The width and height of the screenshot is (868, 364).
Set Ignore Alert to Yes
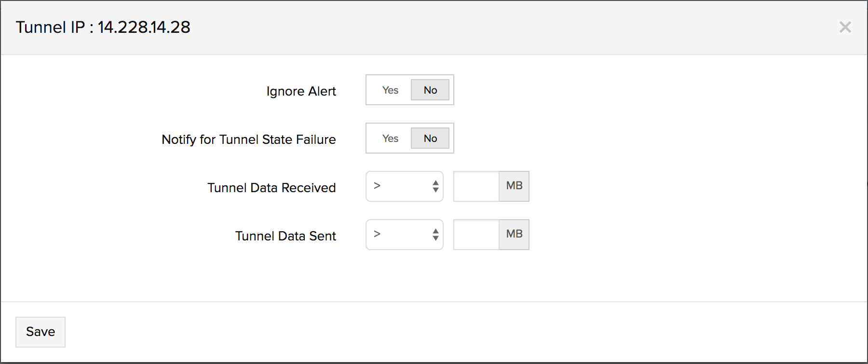tap(390, 90)
